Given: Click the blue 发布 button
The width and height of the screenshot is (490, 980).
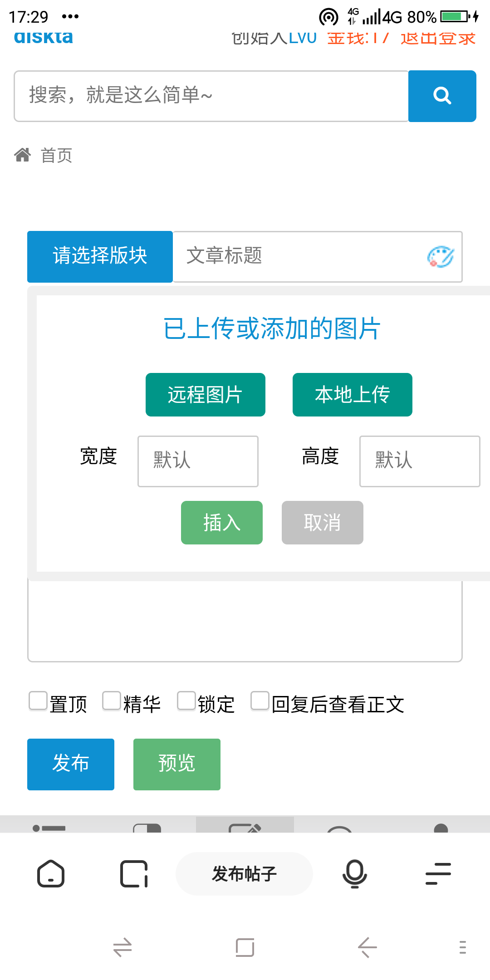Looking at the screenshot, I should [71, 764].
